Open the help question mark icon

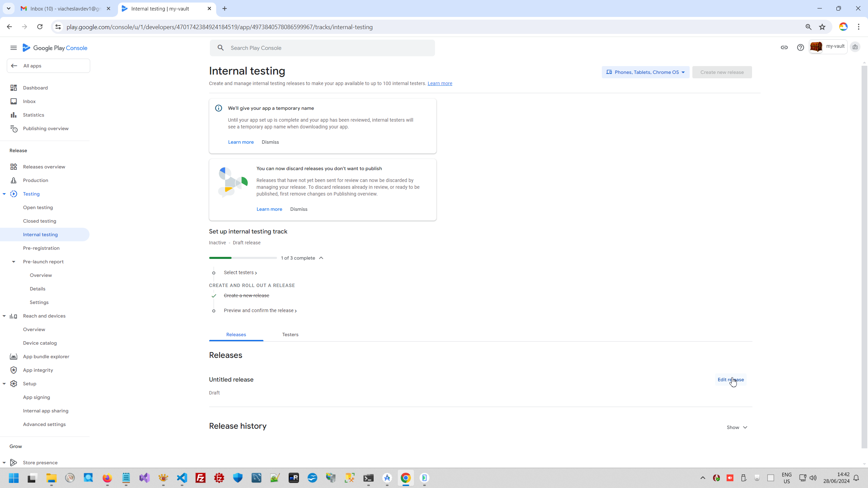click(800, 47)
